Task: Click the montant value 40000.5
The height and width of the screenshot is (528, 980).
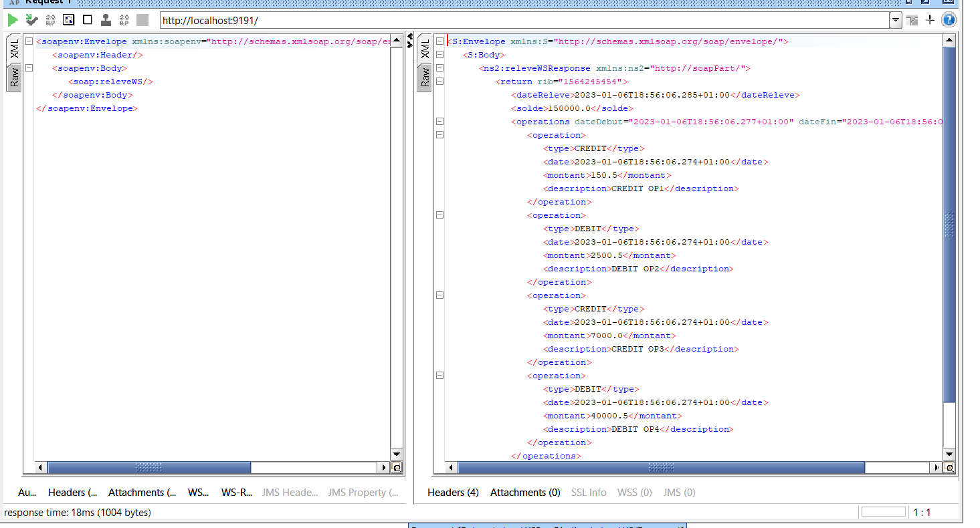Action: point(609,416)
